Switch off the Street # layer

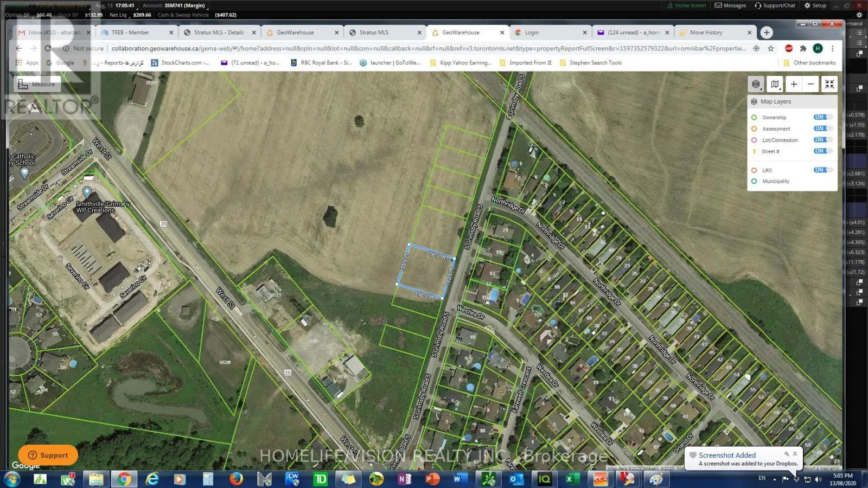click(822, 151)
